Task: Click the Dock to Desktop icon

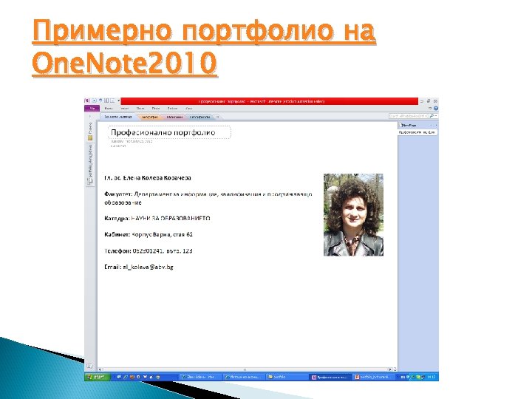Action: 106,100
